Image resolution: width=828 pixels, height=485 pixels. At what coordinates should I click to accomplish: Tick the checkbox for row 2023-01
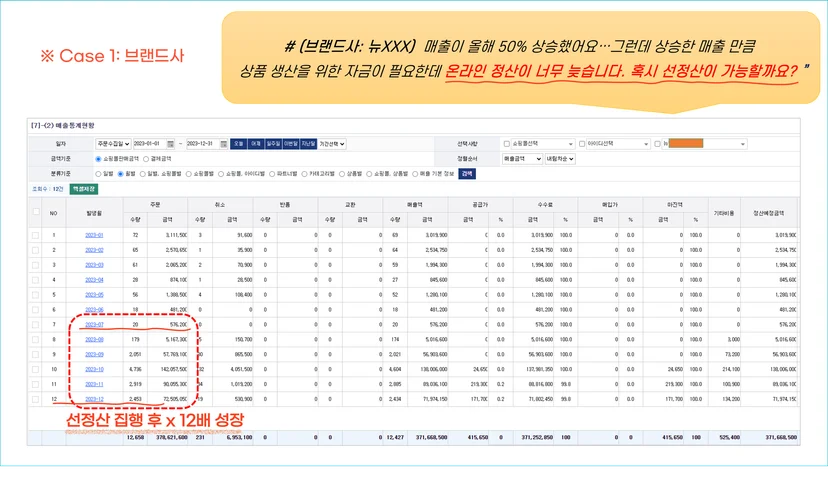coord(35,235)
